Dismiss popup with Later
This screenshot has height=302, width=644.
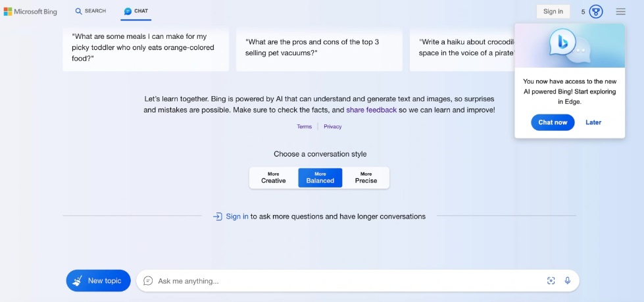[593, 122]
